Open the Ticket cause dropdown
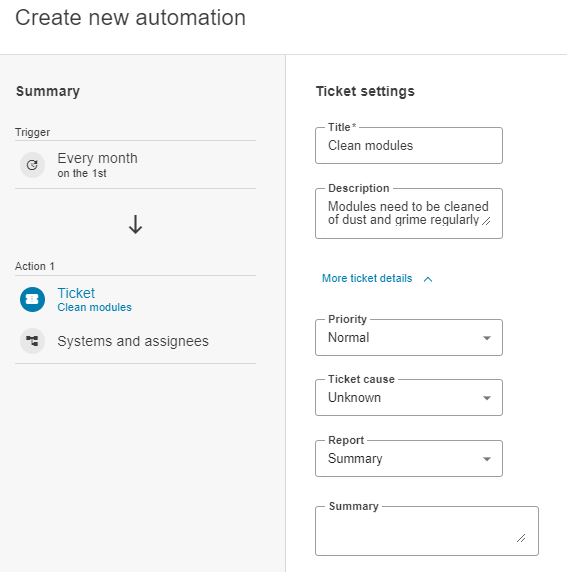This screenshot has width=567, height=572. point(409,398)
